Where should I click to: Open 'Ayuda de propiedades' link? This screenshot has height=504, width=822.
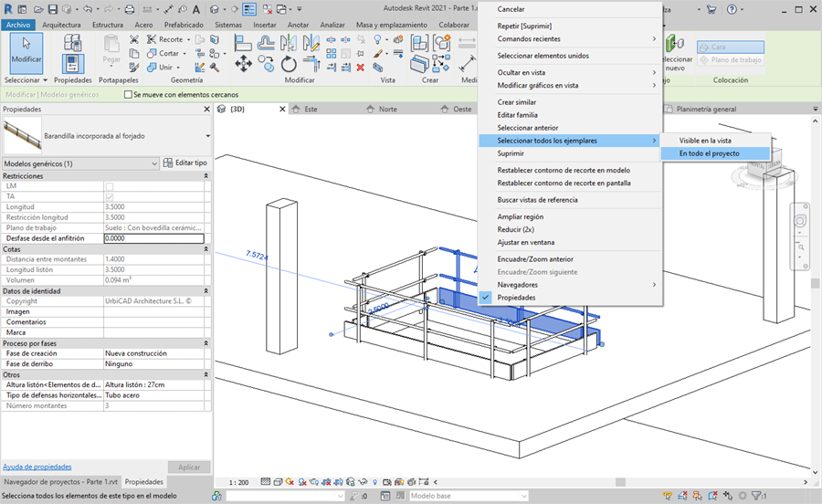(37, 467)
